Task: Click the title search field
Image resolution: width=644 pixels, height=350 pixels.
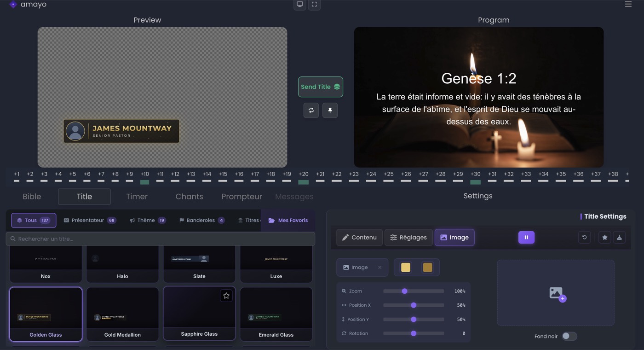Action: tap(161, 239)
